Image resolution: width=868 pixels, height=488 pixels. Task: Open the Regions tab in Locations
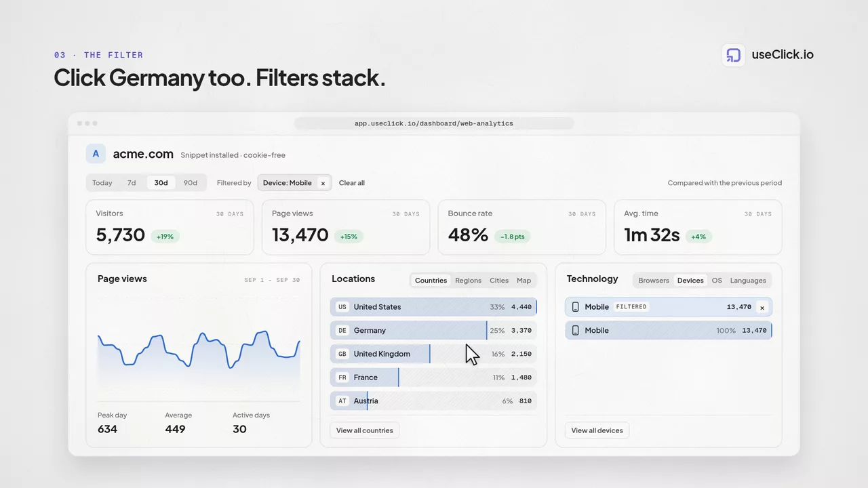[x=468, y=281]
